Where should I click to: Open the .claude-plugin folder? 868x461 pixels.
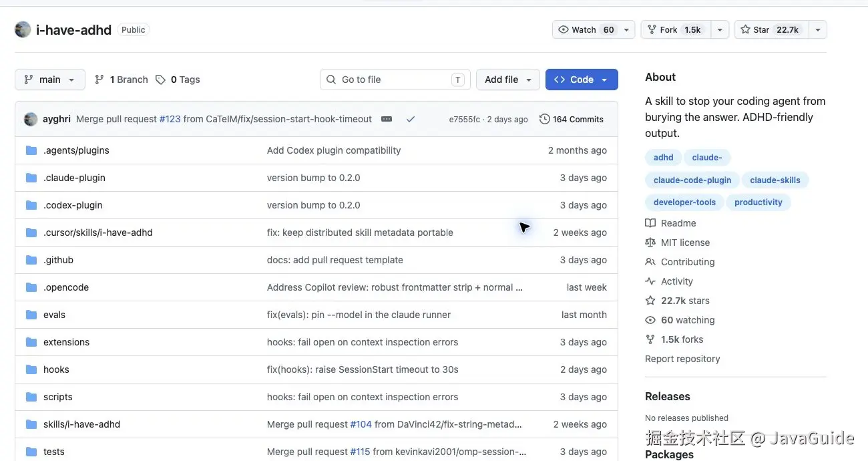pos(74,178)
